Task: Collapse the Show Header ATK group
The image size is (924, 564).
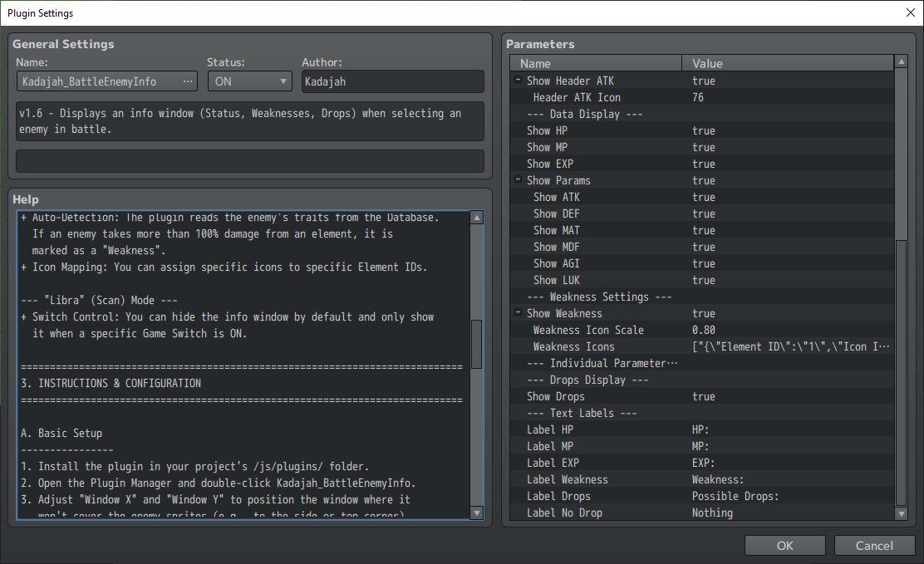Action: click(x=518, y=80)
